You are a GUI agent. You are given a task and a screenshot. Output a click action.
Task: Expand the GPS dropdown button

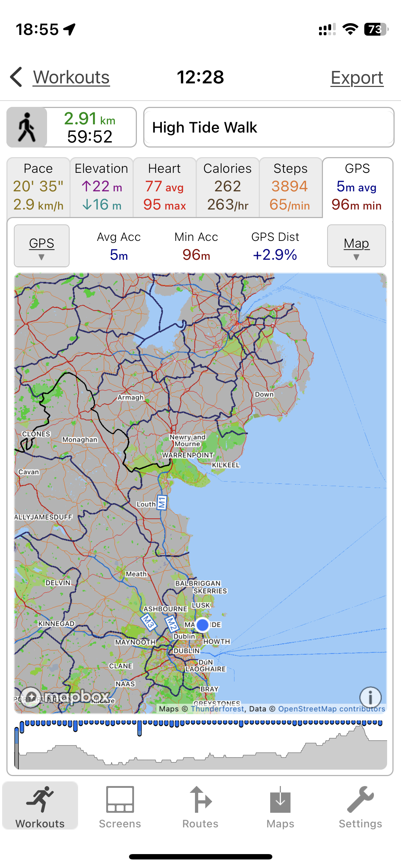(42, 246)
